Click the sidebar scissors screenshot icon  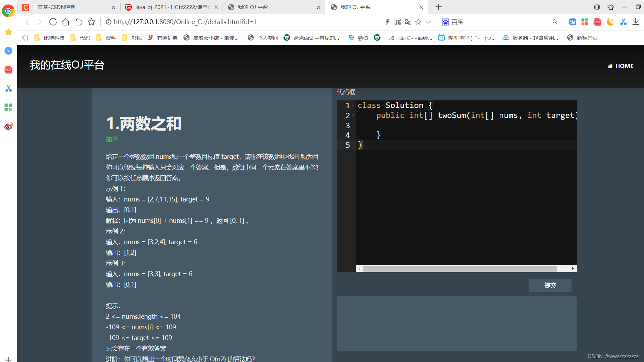(8, 88)
